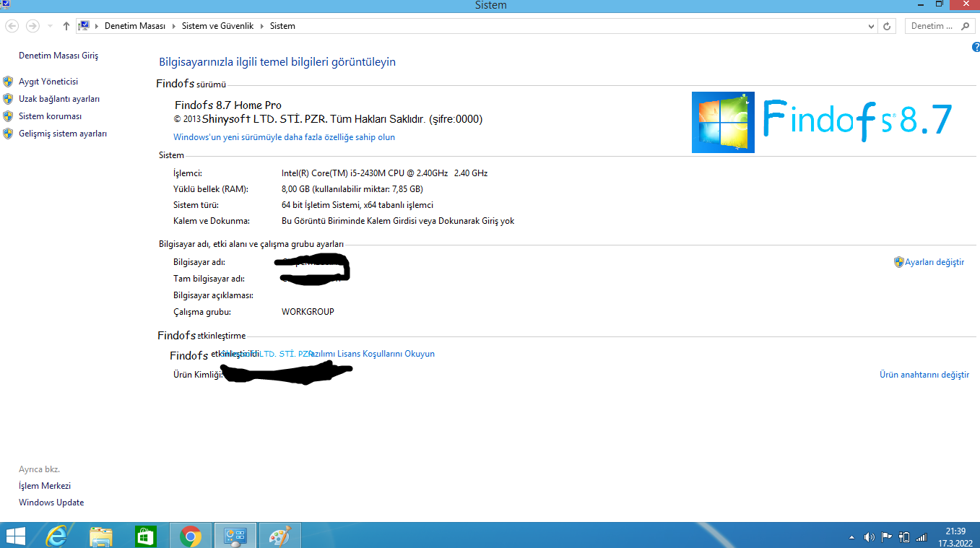The height and width of the screenshot is (548, 980).
Task: Click the WORKGROUP value
Action: point(308,312)
